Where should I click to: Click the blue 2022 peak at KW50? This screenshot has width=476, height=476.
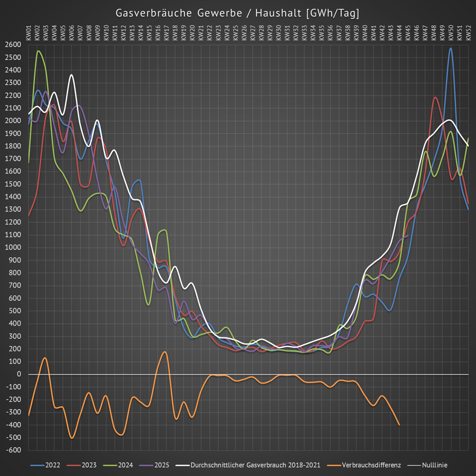click(x=450, y=49)
